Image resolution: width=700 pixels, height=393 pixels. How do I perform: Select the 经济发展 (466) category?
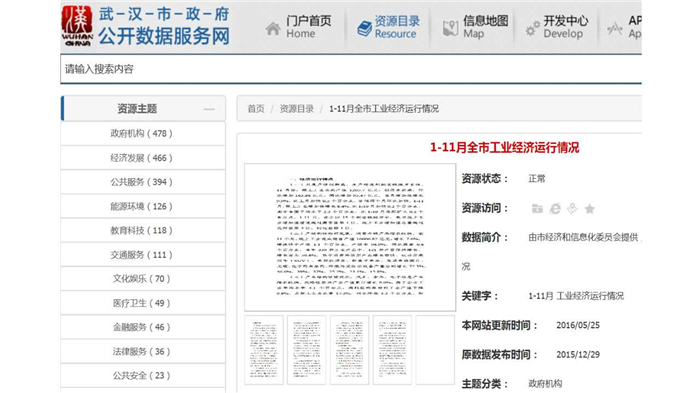(143, 158)
